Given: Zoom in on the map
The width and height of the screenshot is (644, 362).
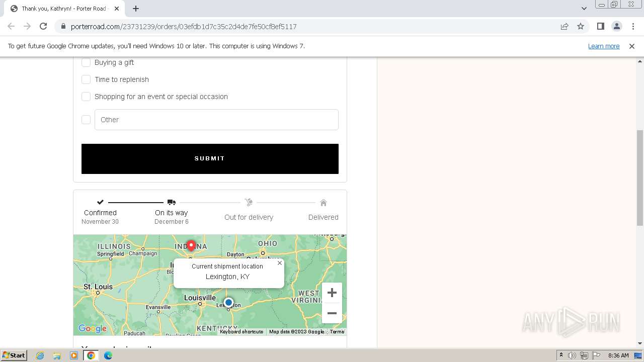Looking at the screenshot, I should 332,293.
